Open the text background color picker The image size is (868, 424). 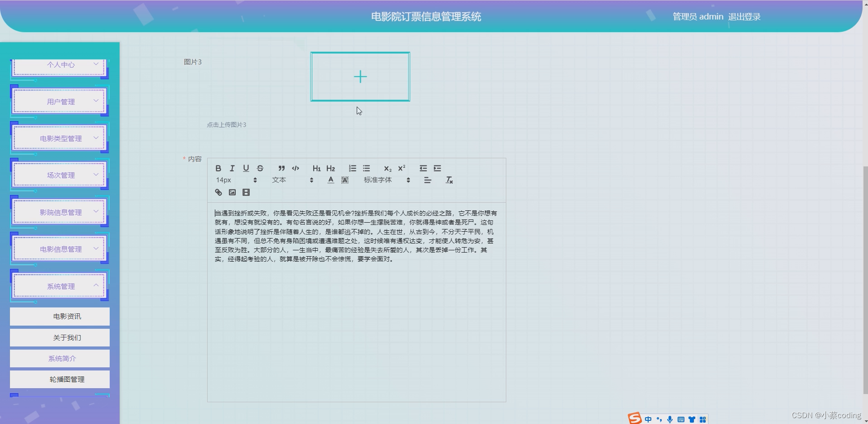[345, 180]
